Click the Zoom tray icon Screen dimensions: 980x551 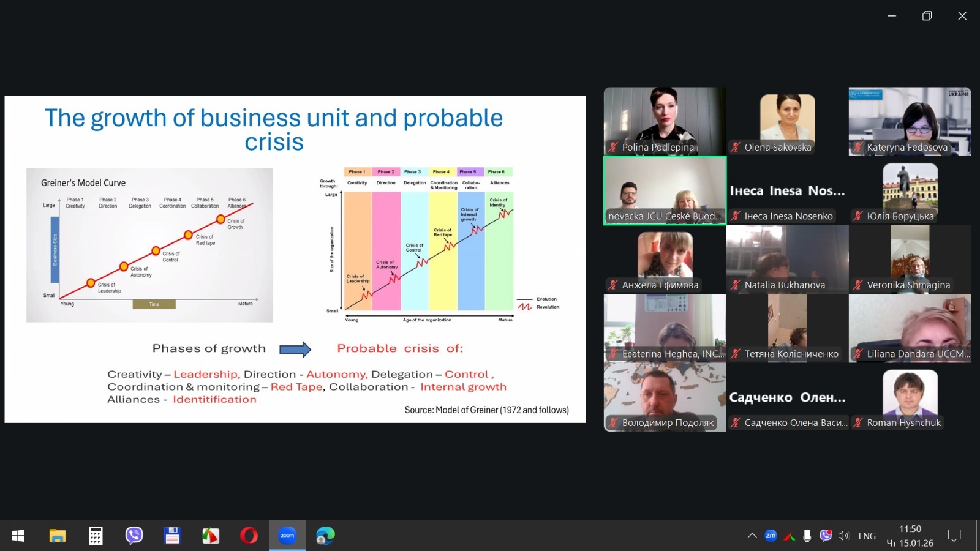coord(771,536)
